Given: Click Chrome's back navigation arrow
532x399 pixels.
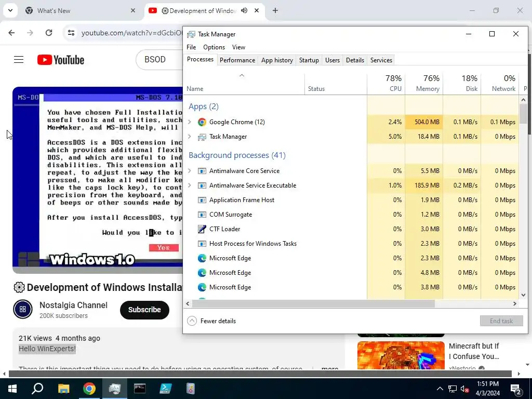Looking at the screenshot, I should [x=11, y=33].
